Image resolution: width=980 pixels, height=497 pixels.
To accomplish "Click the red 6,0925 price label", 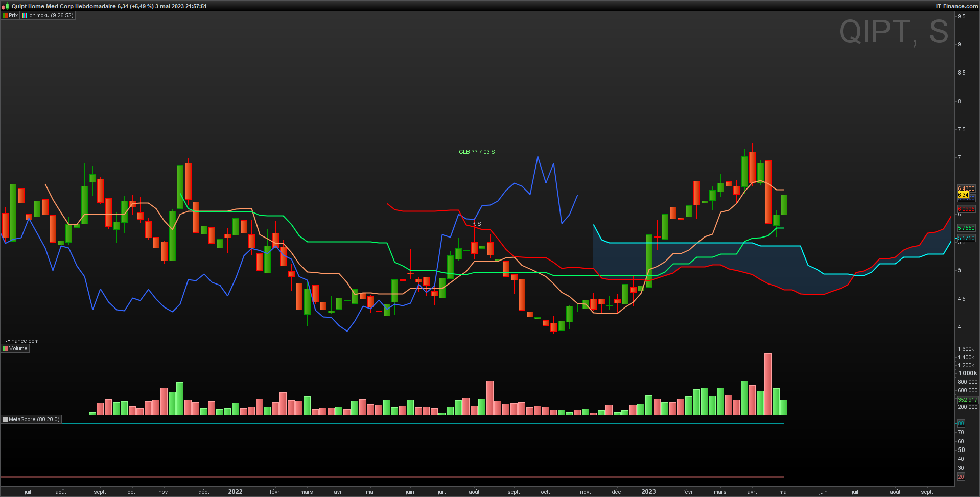I will (x=966, y=209).
